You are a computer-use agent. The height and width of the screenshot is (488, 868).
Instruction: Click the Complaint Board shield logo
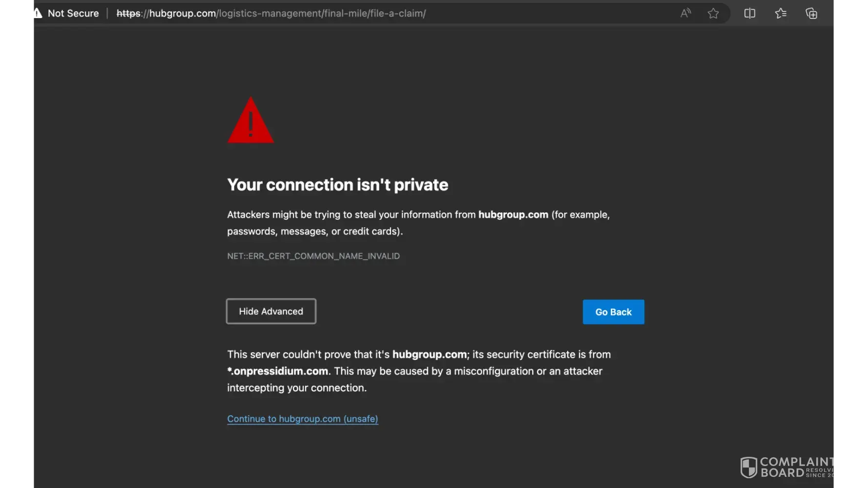pyautogui.click(x=748, y=467)
